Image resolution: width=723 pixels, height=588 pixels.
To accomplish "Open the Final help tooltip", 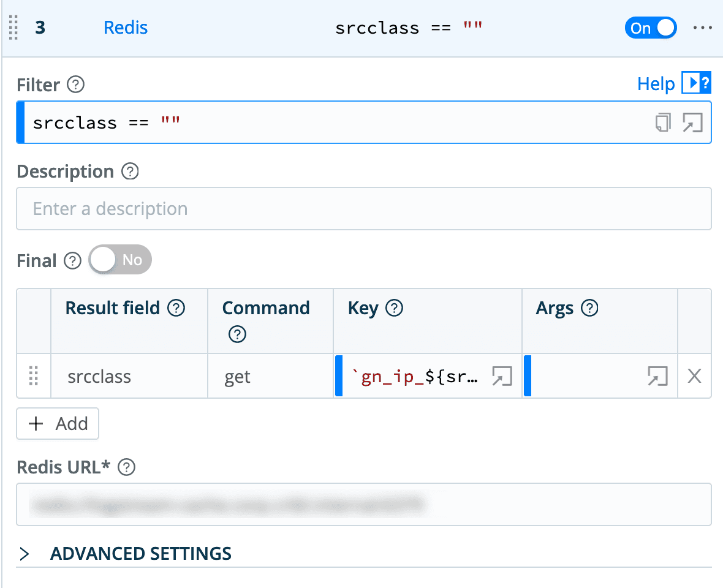I will click(72, 260).
